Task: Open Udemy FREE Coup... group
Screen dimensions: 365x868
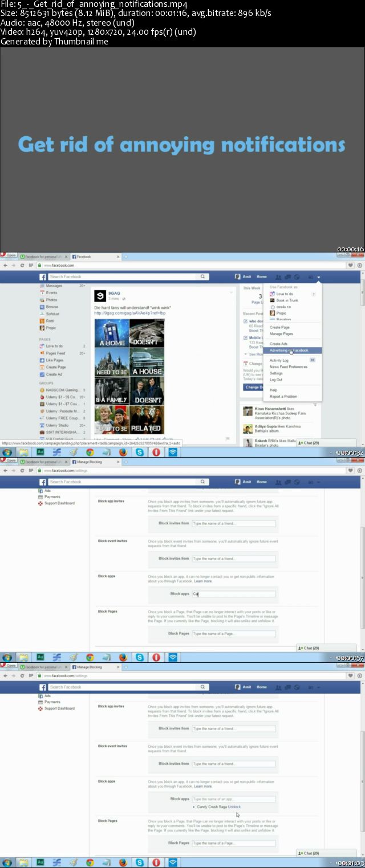Action: [62, 418]
